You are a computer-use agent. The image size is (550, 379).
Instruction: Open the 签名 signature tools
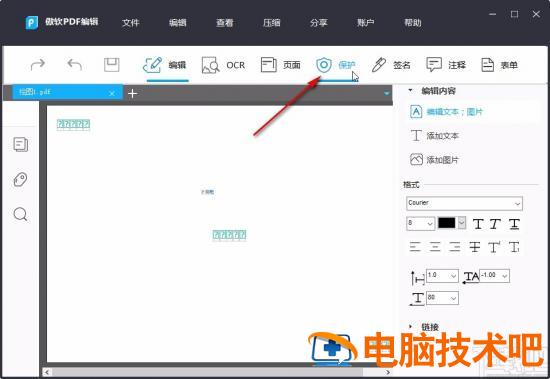point(391,65)
